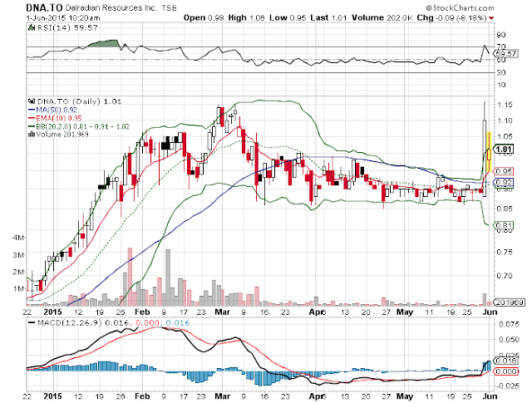Click the DNA.TO ticker symbol title

[x=44, y=7]
